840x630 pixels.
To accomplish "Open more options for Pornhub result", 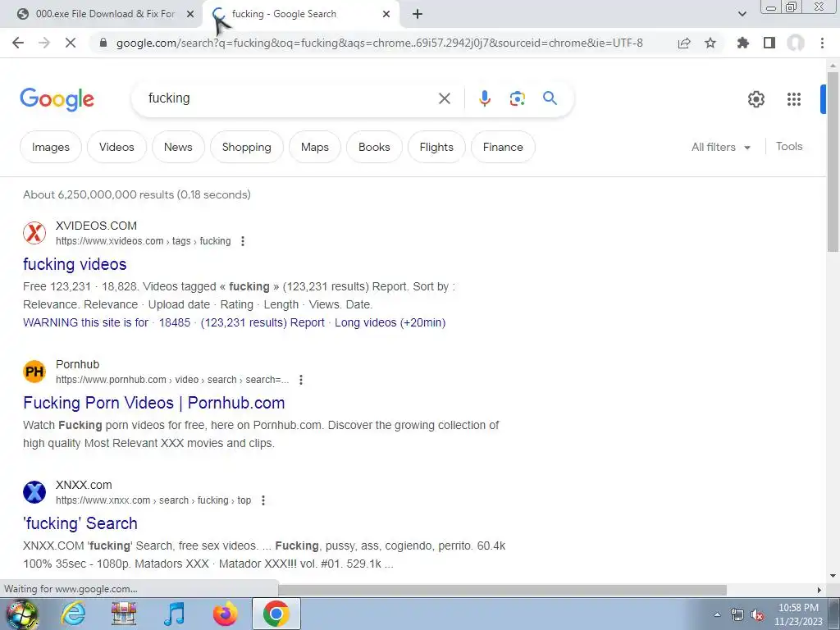I will [x=301, y=380].
